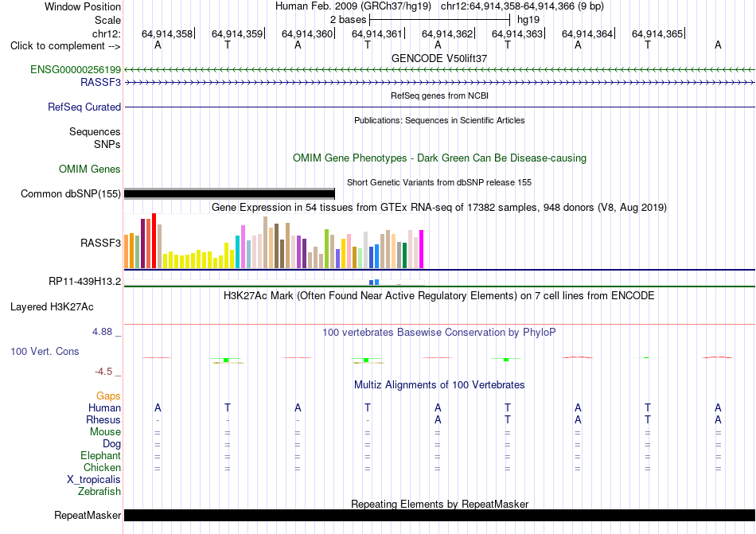Click the '2 bases' scale bar text
The image size is (756, 534).
coord(348,20)
